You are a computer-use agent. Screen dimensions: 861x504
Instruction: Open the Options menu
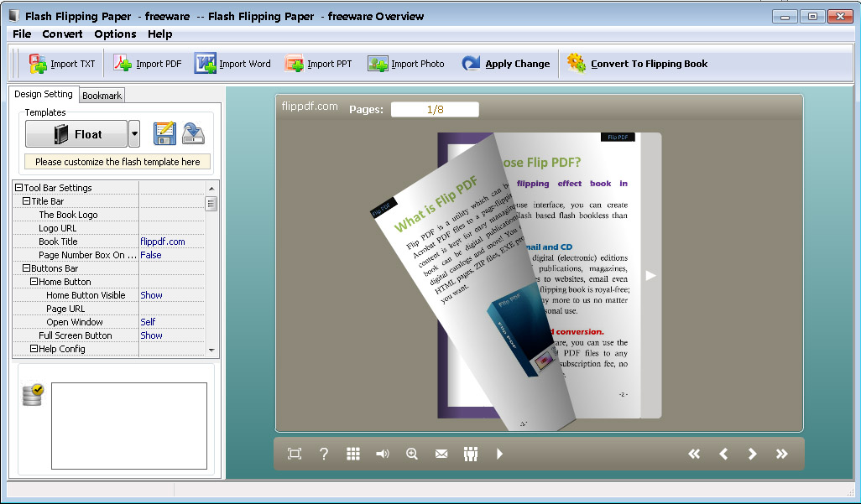(x=115, y=34)
